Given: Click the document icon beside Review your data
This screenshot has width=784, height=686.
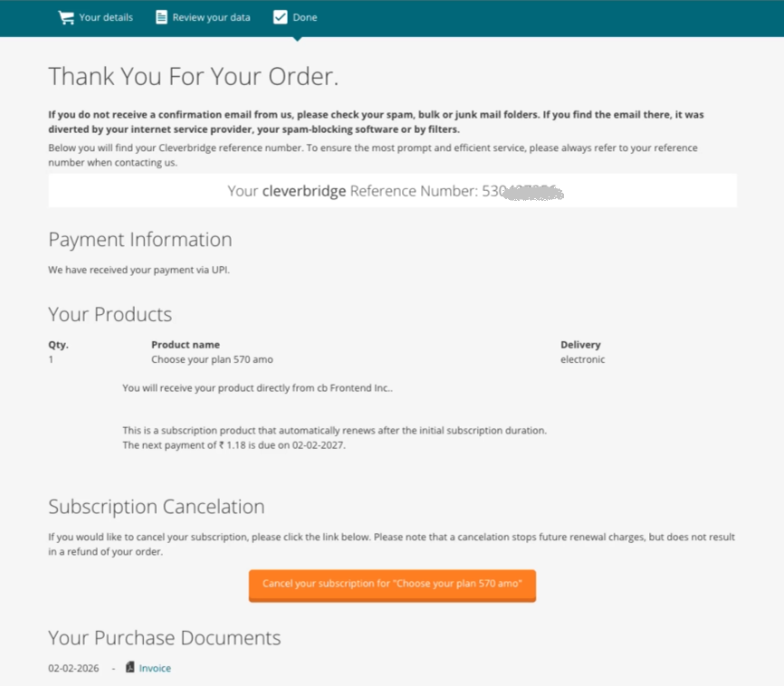Looking at the screenshot, I should coord(161,17).
